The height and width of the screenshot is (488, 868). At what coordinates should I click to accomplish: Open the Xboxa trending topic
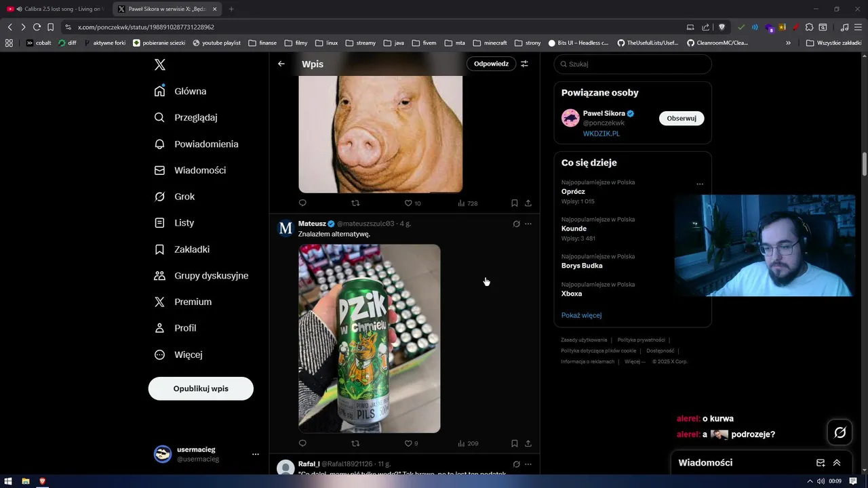pyautogui.click(x=572, y=293)
